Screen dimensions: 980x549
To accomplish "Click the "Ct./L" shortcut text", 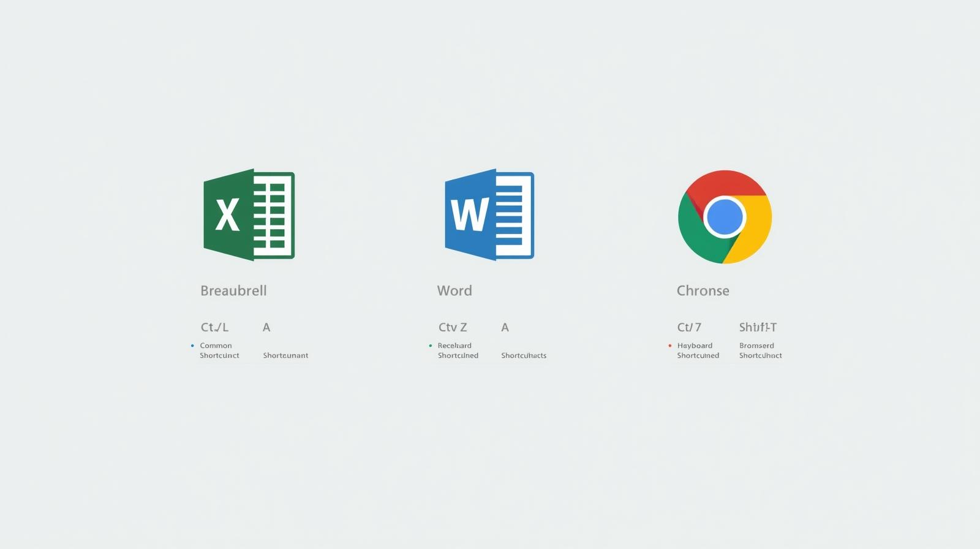I will (x=214, y=327).
